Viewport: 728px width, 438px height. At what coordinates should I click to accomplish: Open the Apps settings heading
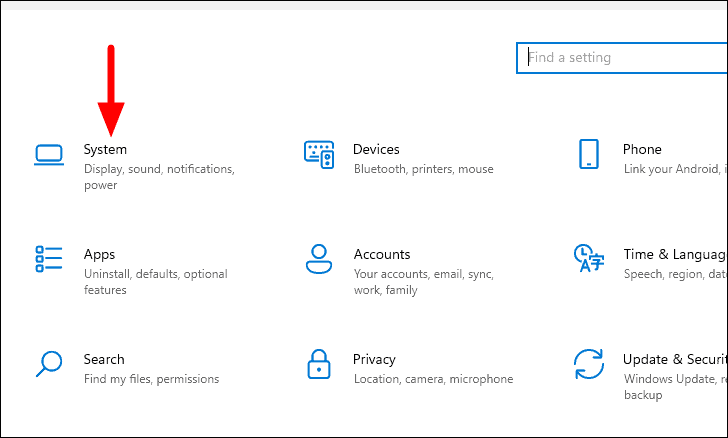pyautogui.click(x=99, y=255)
